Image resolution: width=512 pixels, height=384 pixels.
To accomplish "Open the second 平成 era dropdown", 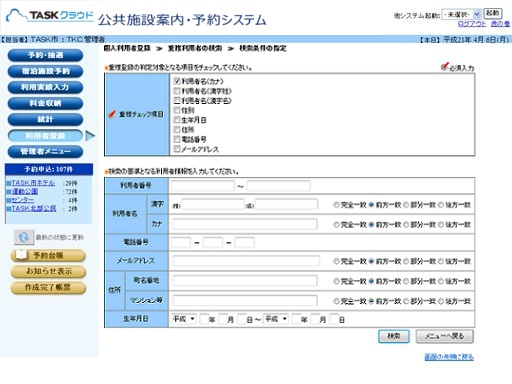I will 276,319.
